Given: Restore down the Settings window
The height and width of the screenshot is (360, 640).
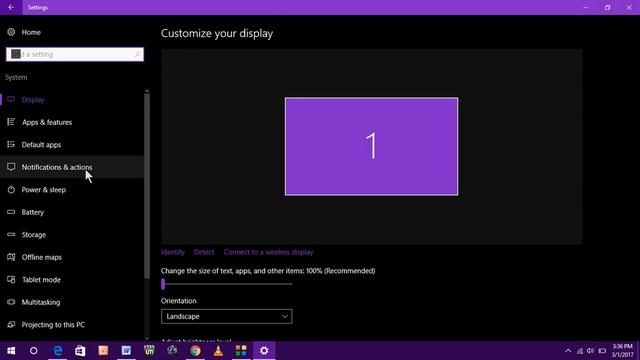Looking at the screenshot, I should tap(607, 7).
